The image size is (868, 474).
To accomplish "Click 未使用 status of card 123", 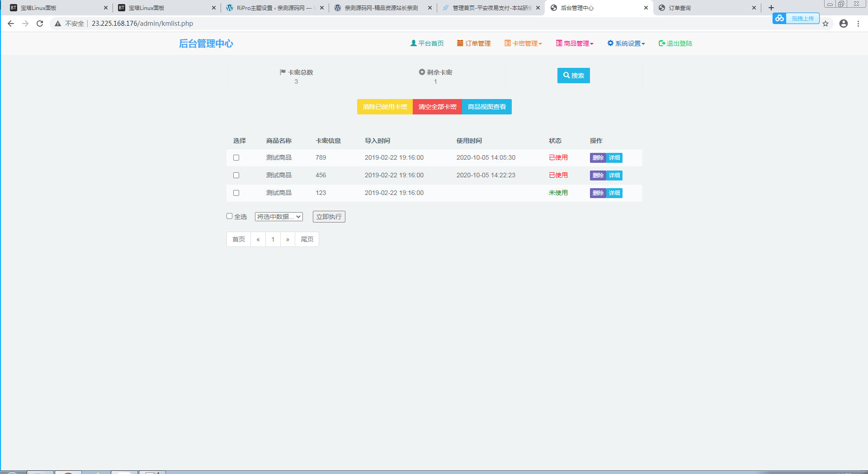I will pyautogui.click(x=558, y=193).
